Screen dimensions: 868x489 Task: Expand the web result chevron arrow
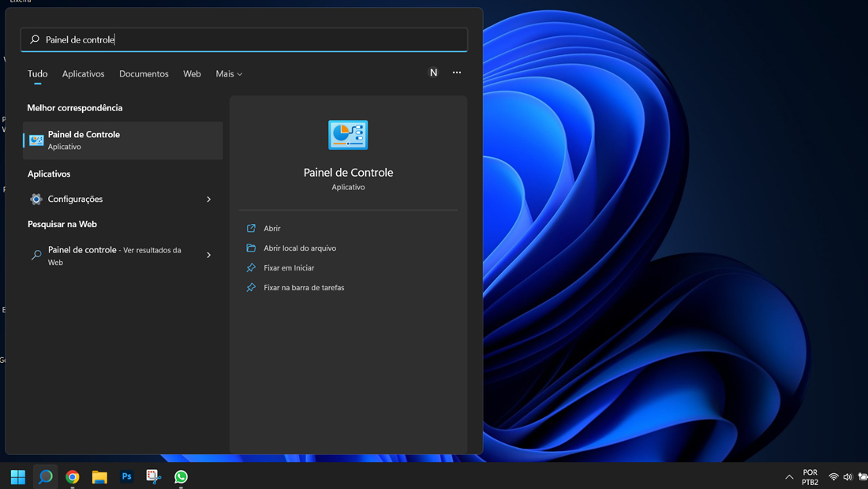[x=208, y=255]
